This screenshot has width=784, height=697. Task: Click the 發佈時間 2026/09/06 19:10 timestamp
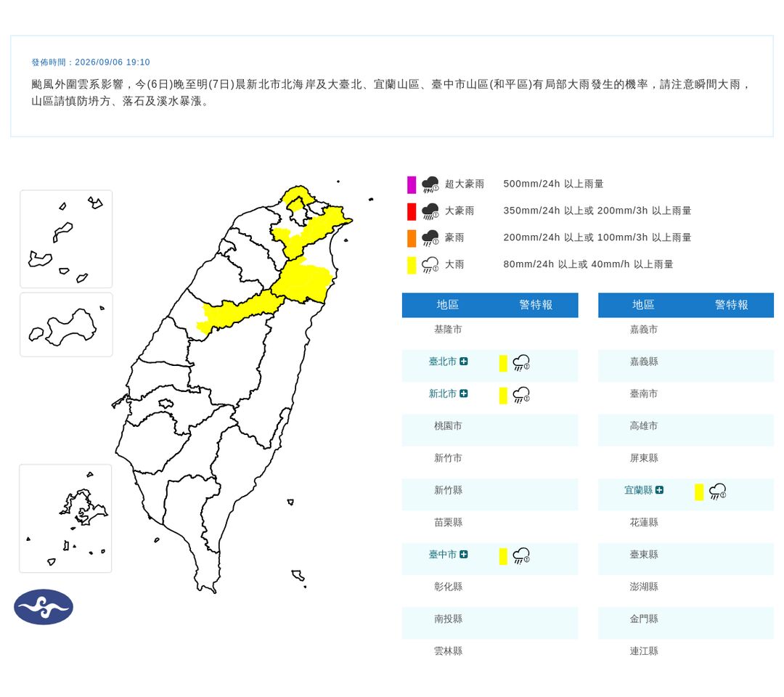[91, 62]
